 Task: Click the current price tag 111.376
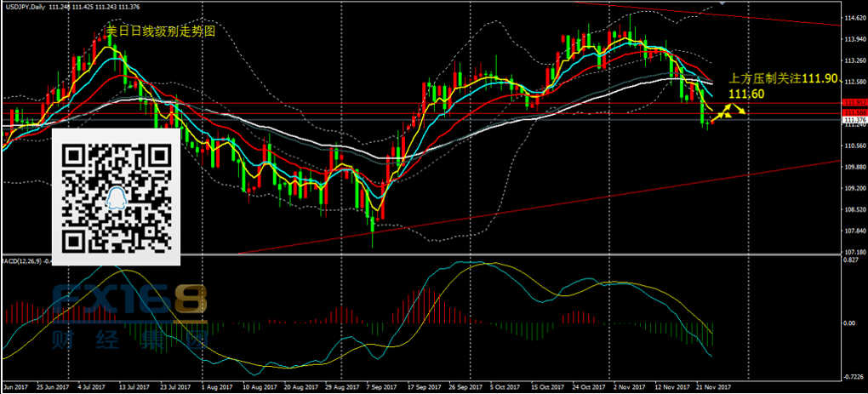pyautogui.click(x=854, y=120)
